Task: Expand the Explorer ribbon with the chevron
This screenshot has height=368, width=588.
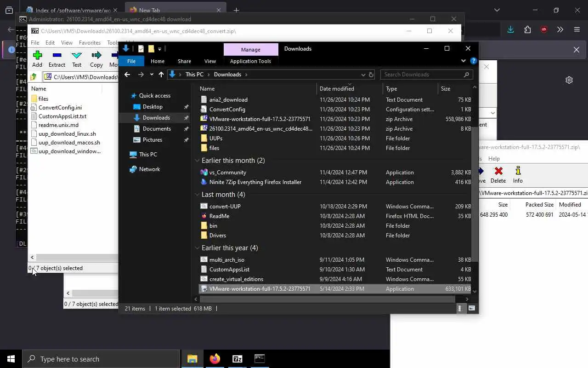Action: pos(463,61)
